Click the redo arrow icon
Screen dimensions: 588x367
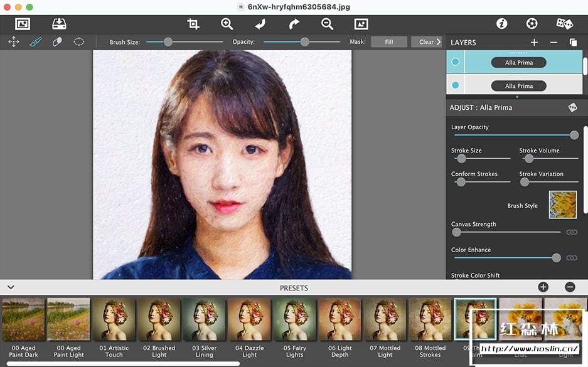[x=294, y=24]
